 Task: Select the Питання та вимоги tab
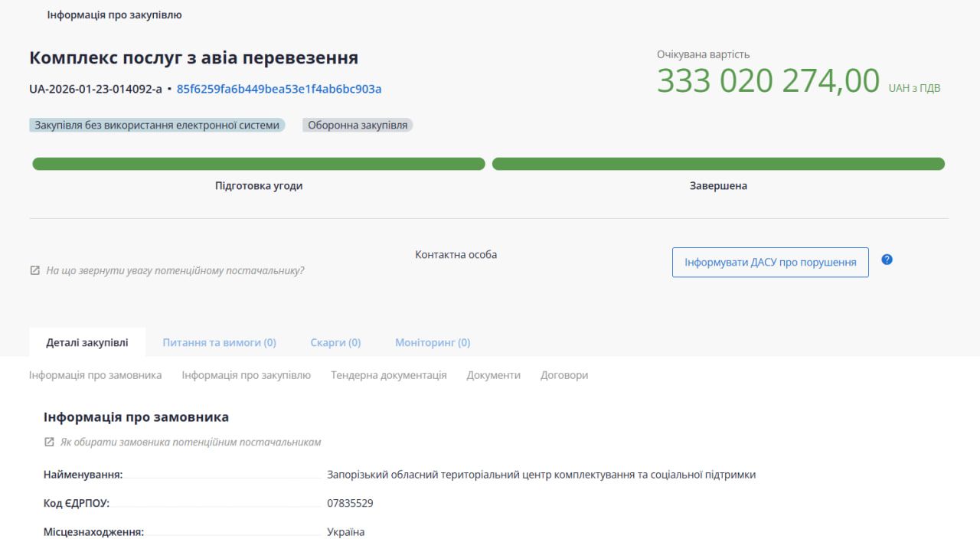pos(219,342)
